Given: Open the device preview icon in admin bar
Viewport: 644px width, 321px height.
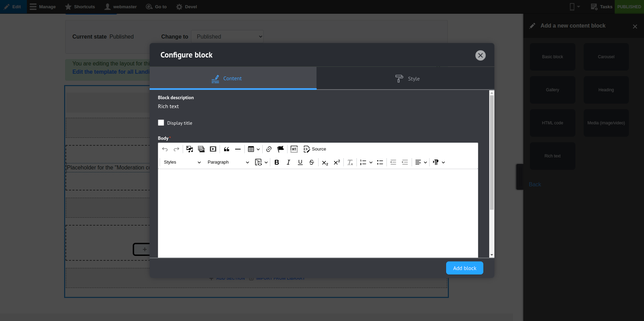Looking at the screenshot, I should [x=574, y=7].
